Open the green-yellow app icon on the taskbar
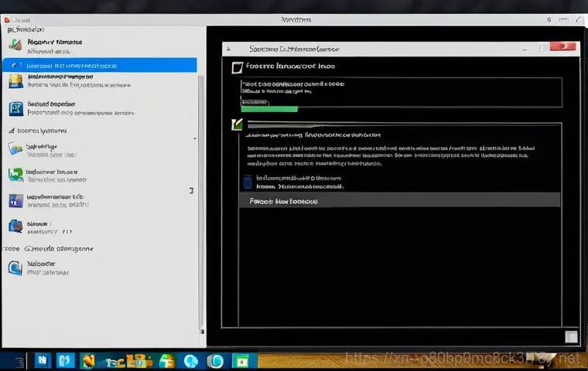The width and height of the screenshot is (588, 371). tap(167, 361)
